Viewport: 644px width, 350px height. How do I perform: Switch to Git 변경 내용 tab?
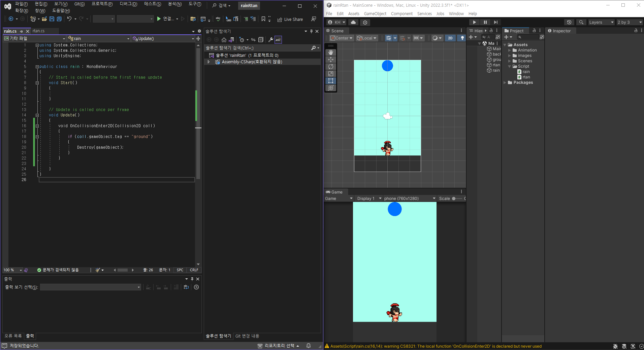click(247, 336)
